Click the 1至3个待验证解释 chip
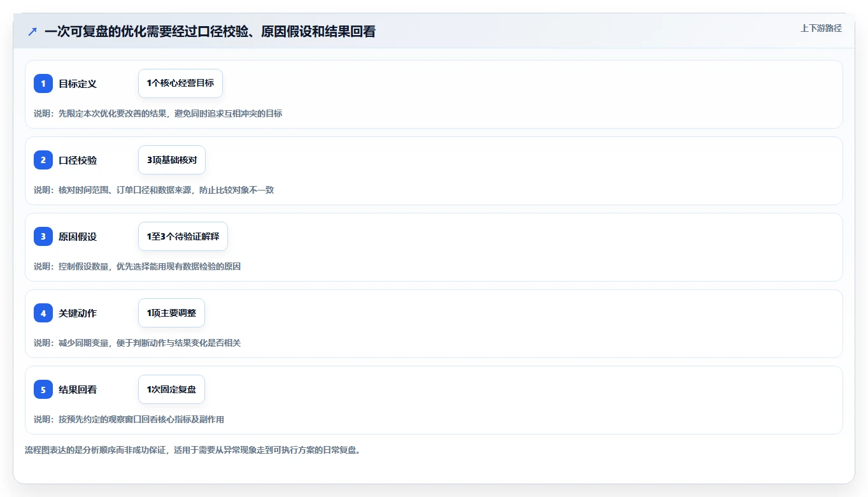 [183, 236]
